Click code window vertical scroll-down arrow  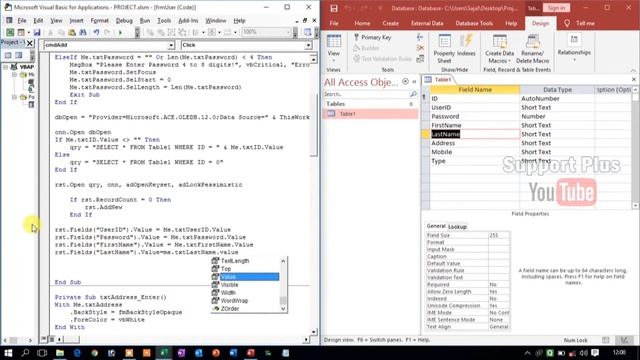coord(313,332)
